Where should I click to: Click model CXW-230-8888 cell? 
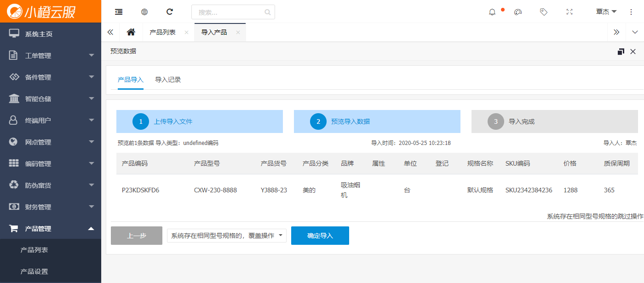tap(215, 190)
